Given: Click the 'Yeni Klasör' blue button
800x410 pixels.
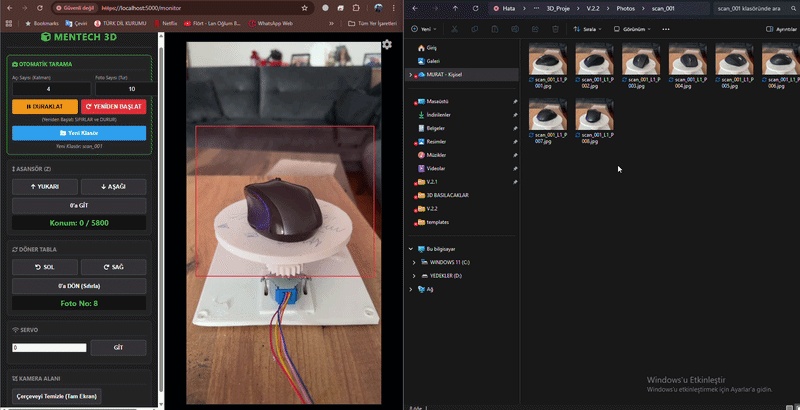Looking at the screenshot, I should tap(79, 133).
